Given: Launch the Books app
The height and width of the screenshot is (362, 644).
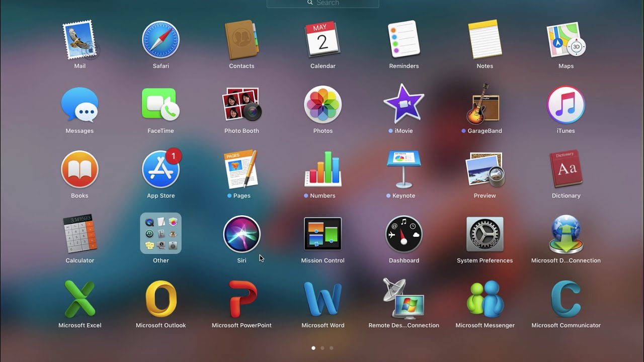Looking at the screenshot, I should (x=79, y=169).
